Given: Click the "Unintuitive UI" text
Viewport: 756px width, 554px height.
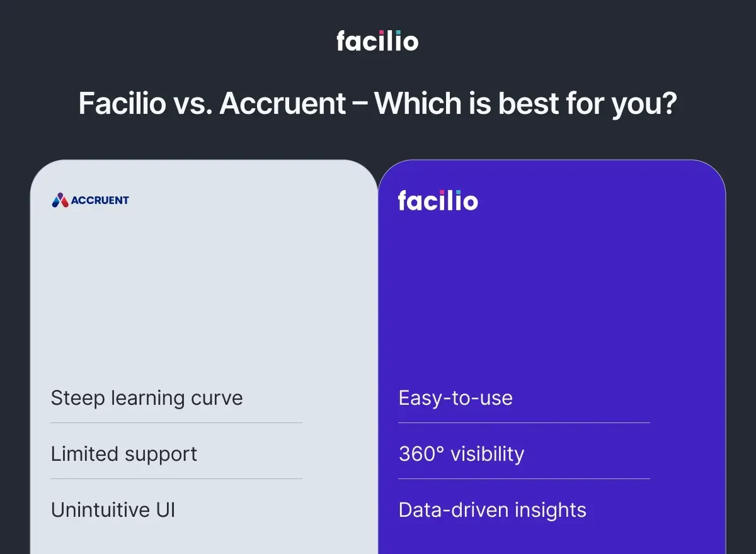Looking at the screenshot, I should [113, 510].
